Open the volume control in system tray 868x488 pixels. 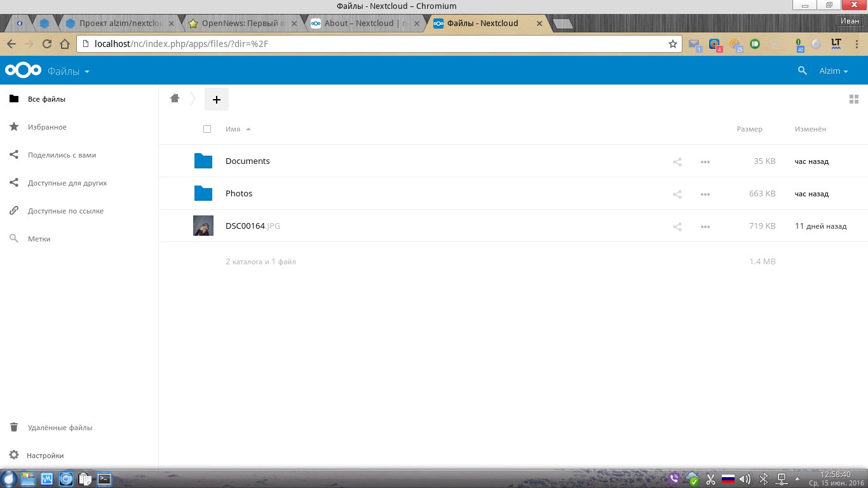745,479
